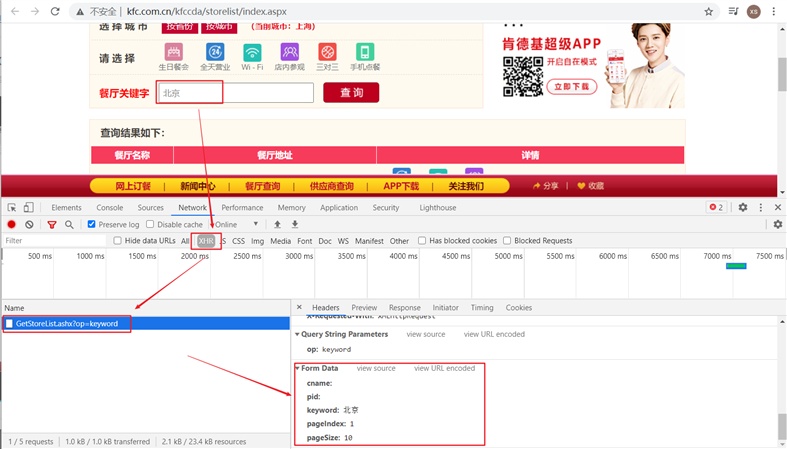This screenshot has width=787, height=449.
Task: Switch to the Sources tab
Action: [x=151, y=207]
